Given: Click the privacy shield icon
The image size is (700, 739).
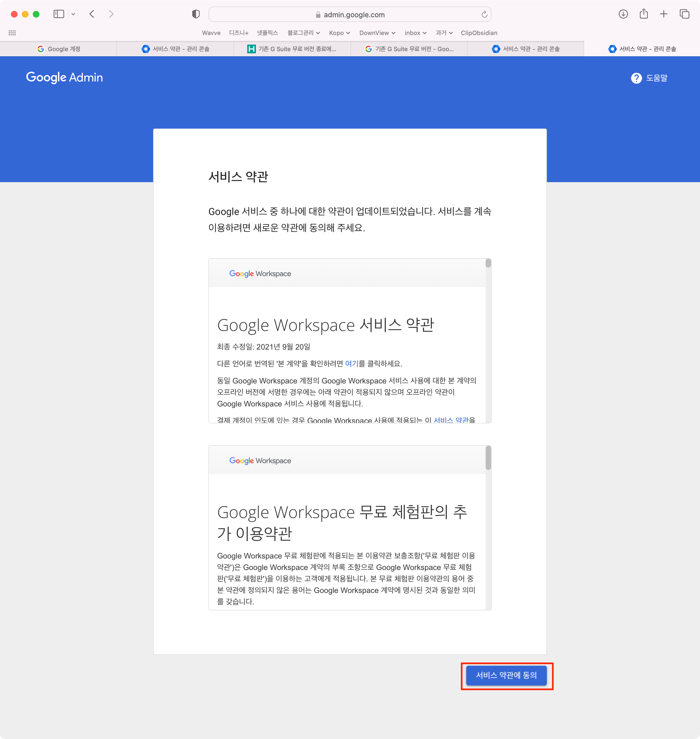Looking at the screenshot, I should click(x=196, y=14).
